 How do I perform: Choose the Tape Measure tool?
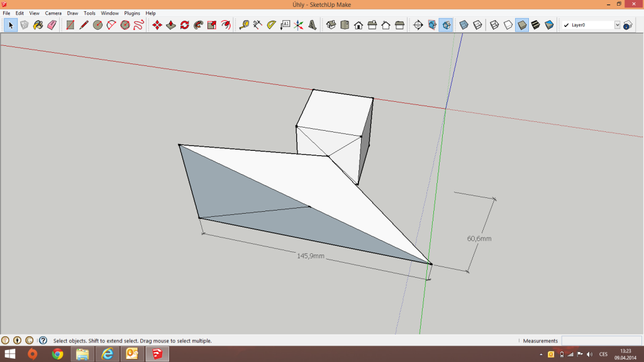(244, 25)
